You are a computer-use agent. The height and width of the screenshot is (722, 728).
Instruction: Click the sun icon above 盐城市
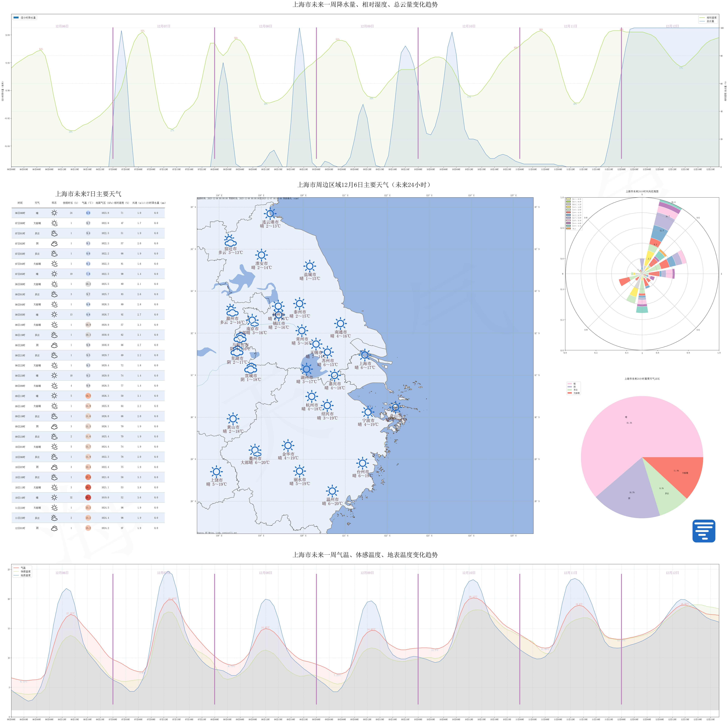coord(310,266)
